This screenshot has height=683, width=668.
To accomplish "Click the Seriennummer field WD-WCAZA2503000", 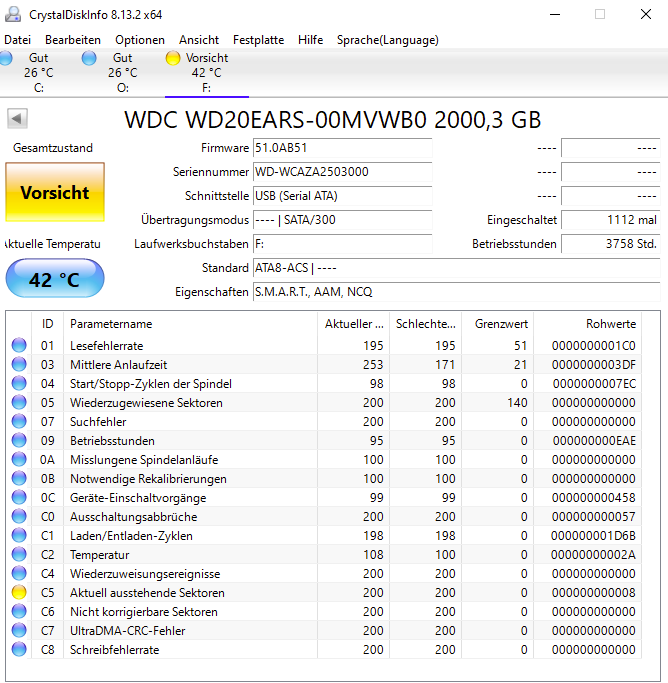I will coord(342,172).
